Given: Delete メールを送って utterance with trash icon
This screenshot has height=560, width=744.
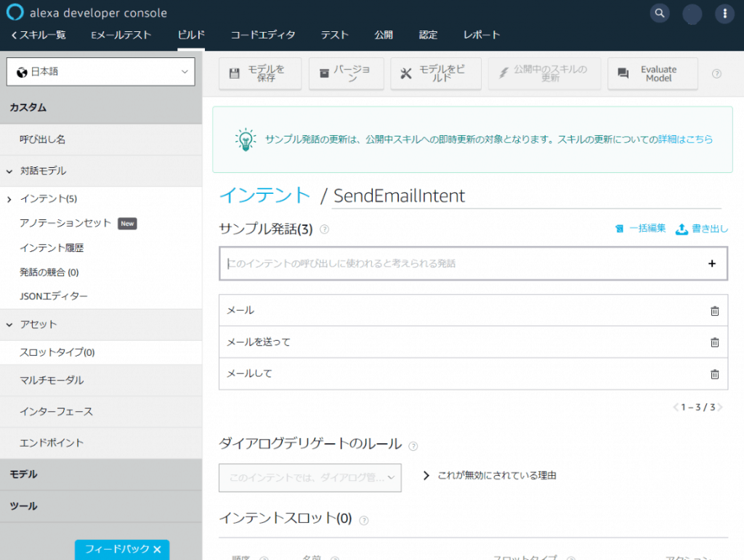Looking at the screenshot, I should [715, 342].
